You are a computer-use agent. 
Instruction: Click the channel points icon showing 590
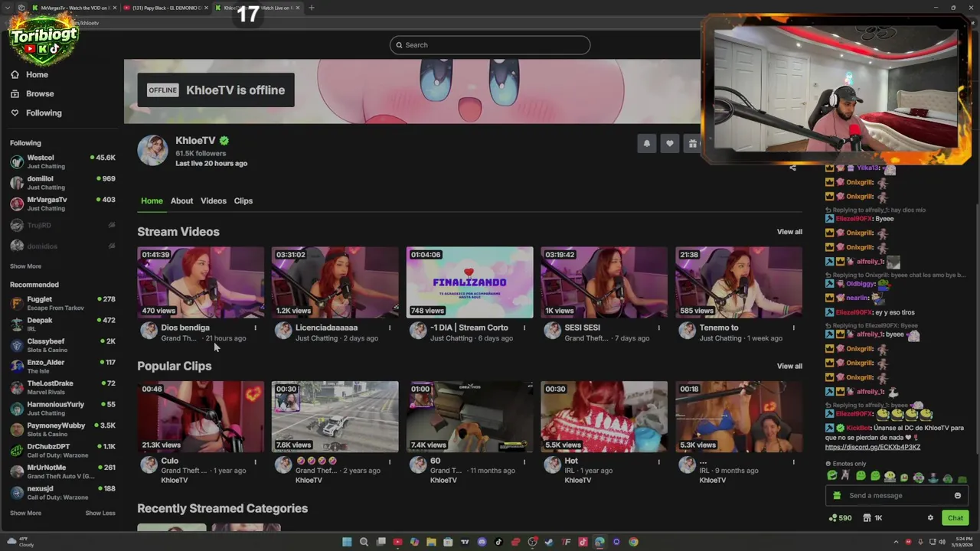(x=840, y=518)
